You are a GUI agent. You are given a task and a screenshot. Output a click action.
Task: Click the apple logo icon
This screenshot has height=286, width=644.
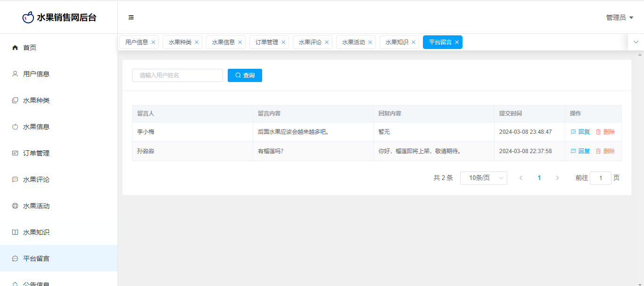click(x=28, y=17)
